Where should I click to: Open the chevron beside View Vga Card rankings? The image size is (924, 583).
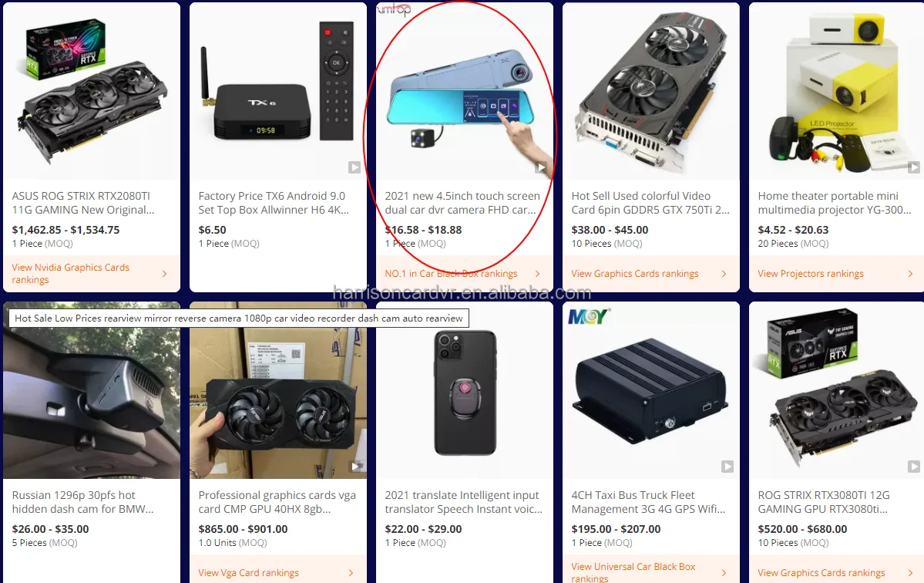pos(351,573)
